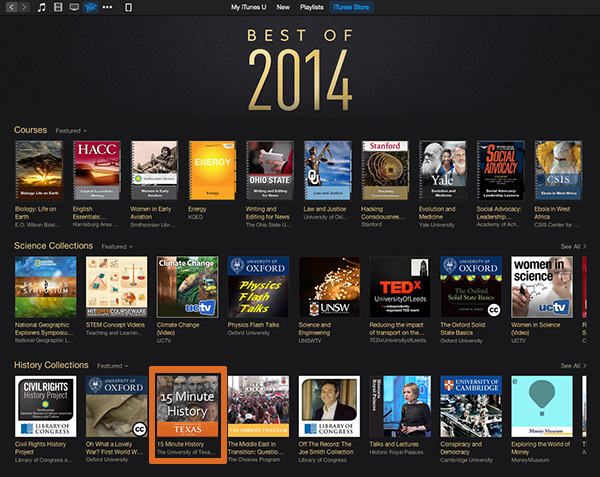Image resolution: width=600 pixels, height=477 pixels.
Task: Click the Courses section heading
Action: [31, 130]
